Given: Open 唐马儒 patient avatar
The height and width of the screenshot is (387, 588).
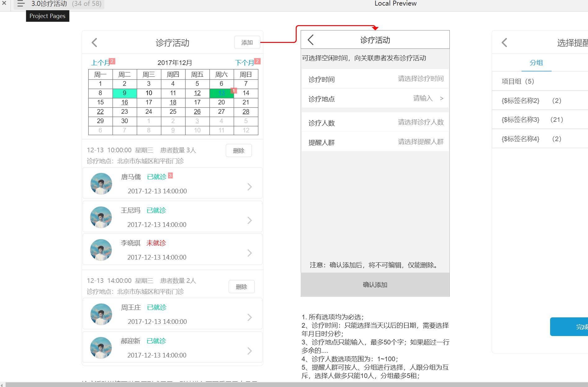Looking at the screenshot, I should point(101,183).
